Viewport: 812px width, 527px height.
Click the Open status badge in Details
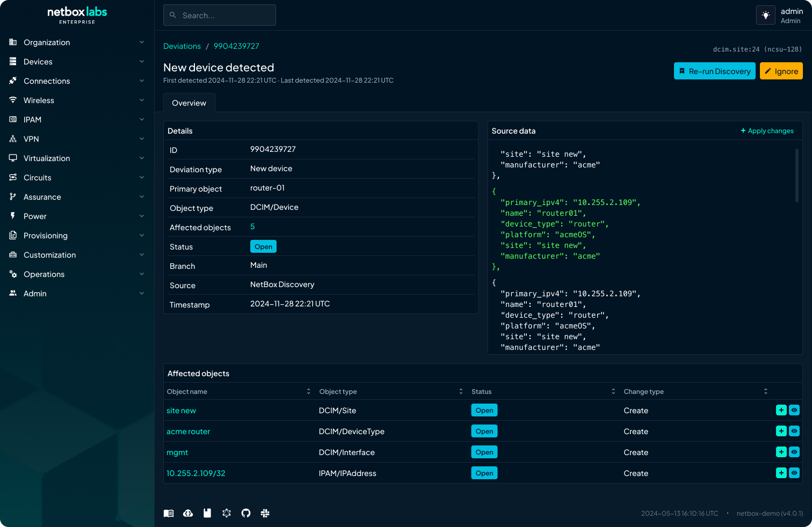(x=263, y=246)
